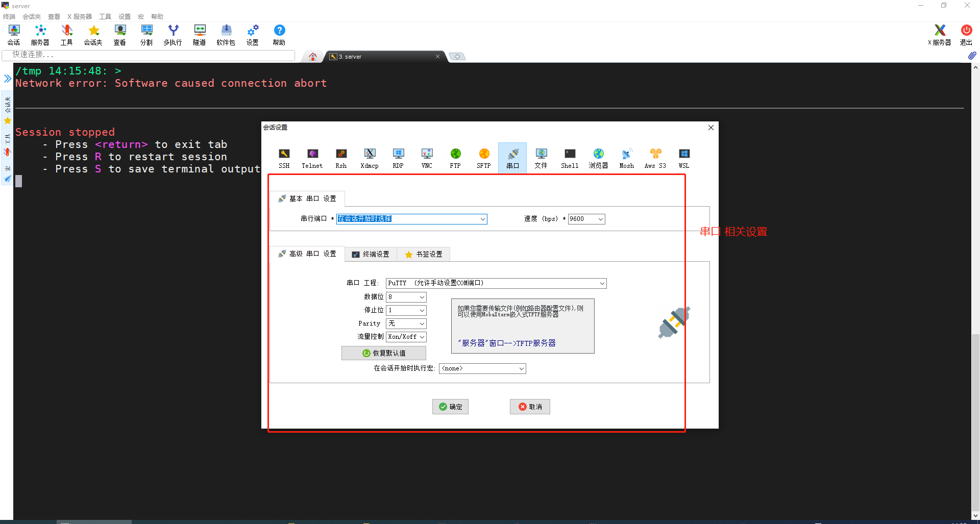Click 分割 split toolbar icon

(146, 35)
